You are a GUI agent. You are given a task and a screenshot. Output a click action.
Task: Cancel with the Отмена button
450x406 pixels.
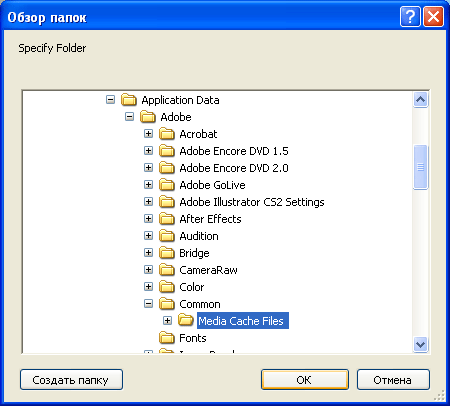393,379
